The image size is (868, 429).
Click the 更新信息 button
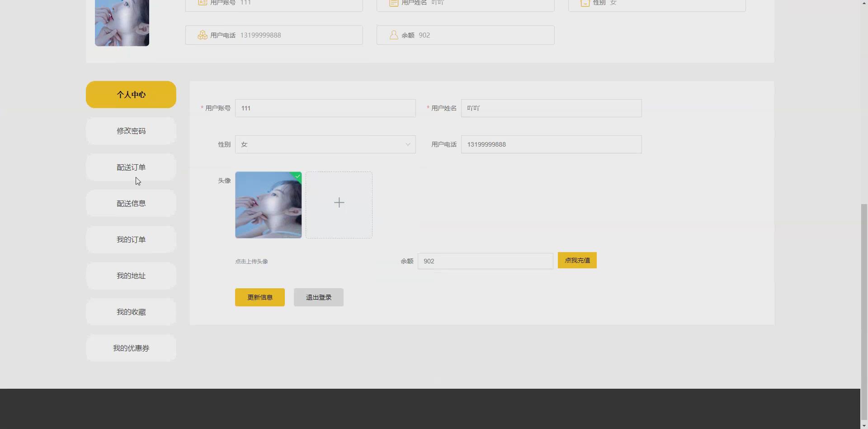tap(259, 297)
